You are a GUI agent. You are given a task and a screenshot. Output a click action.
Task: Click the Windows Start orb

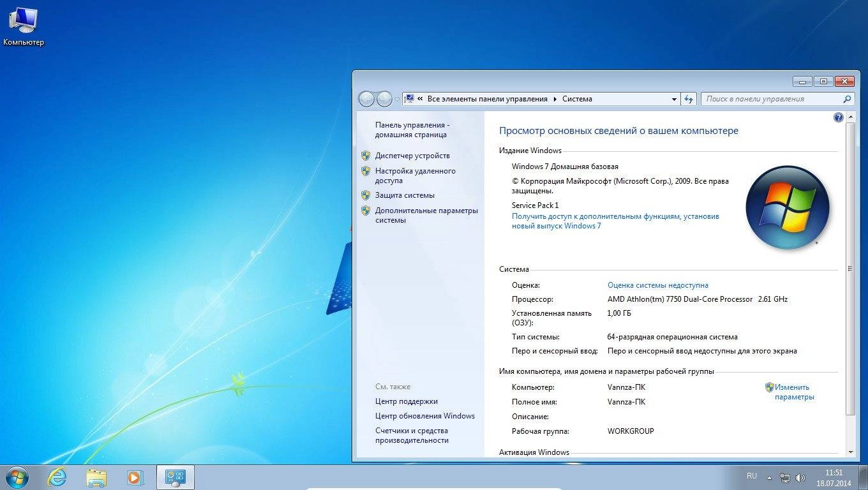[x=17, y=477]
